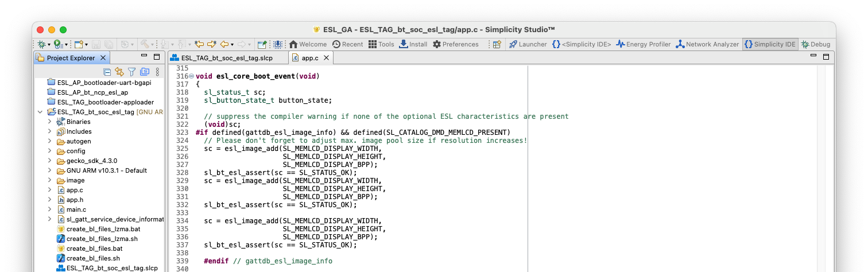This screenshot has width=868, height=272.
Task: Close the app.c editor tab
Action: pos(326,58)
